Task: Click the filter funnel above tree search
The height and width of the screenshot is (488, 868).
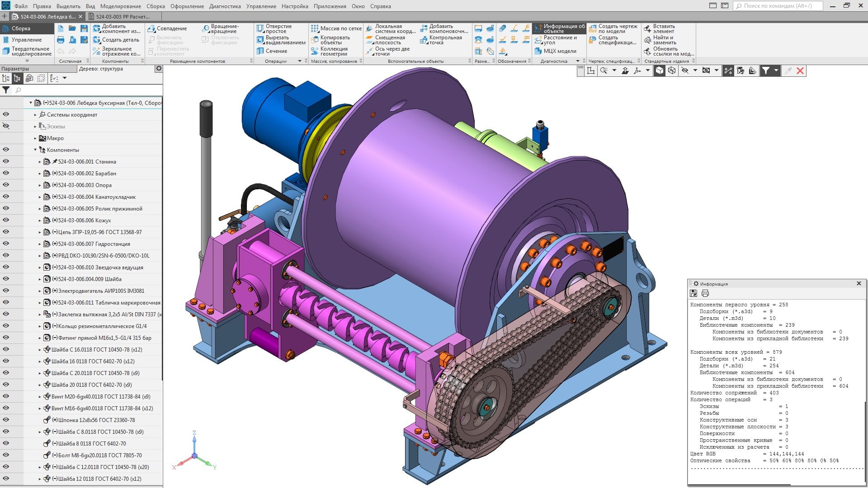Action: [6, 90]
